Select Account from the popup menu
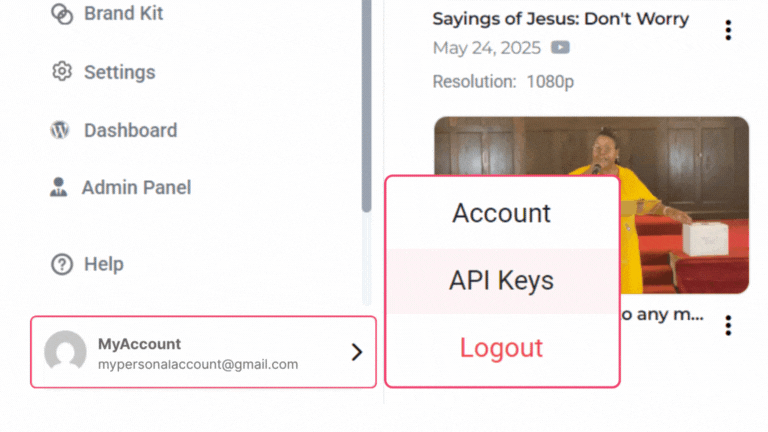Image resolution: width=768 pixels, height=432 pixels. pyautogui.click(x=501, y=213)
